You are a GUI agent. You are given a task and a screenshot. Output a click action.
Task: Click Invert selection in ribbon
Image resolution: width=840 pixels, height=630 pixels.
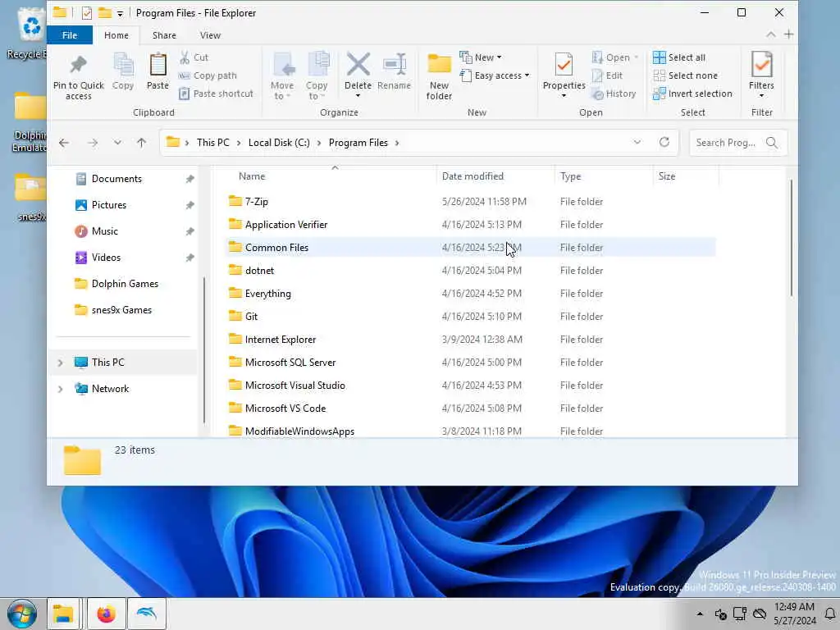click(x=692, y=94)
